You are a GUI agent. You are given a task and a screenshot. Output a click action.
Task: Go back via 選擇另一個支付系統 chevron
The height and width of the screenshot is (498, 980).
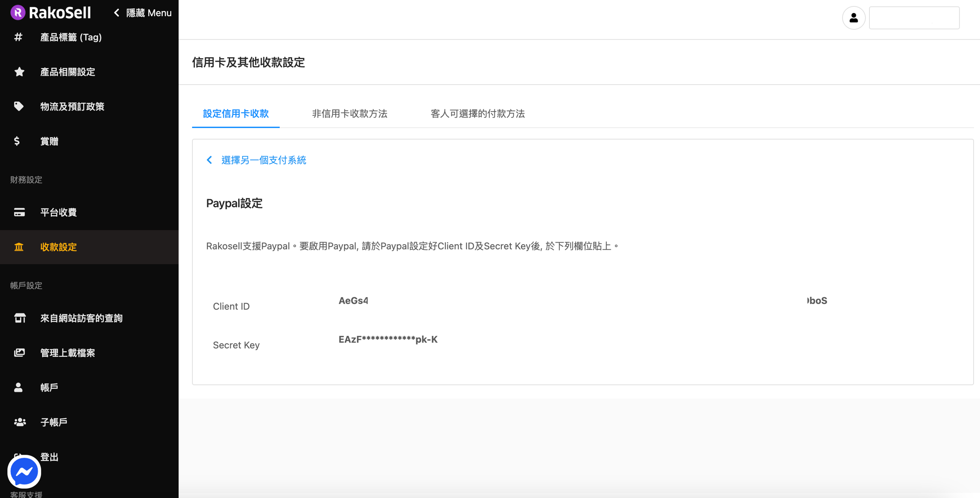[209, 160]
